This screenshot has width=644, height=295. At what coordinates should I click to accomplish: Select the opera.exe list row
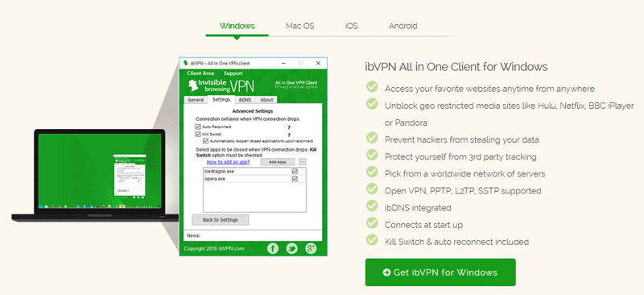(x=254, y=179)
